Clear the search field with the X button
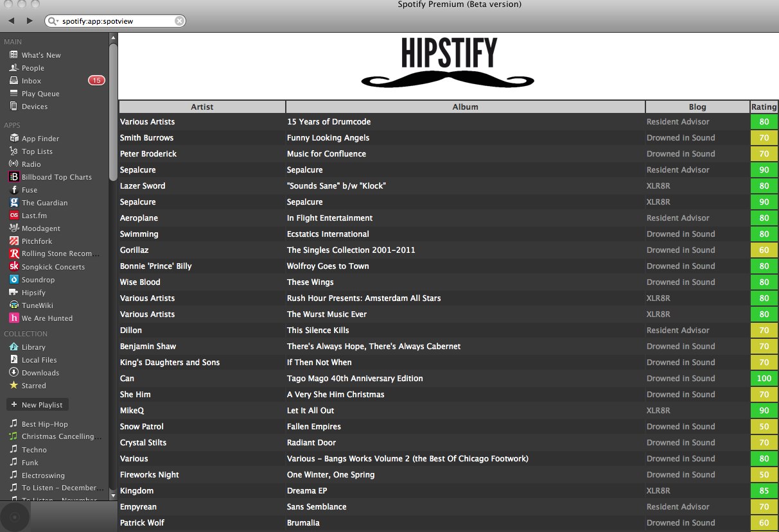779x532 pixels. click(179, 21)
